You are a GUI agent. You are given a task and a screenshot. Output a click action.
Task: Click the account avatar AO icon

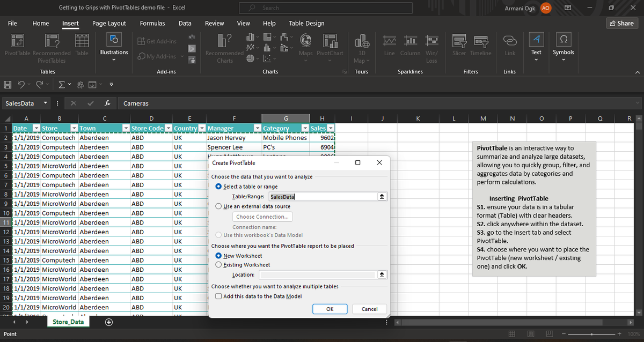(545, 8)
